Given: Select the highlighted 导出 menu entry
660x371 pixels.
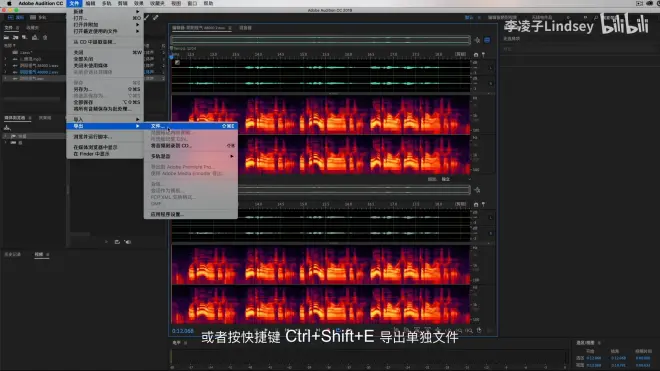Looking at the screenshot, I should click(x=105, y=126).
